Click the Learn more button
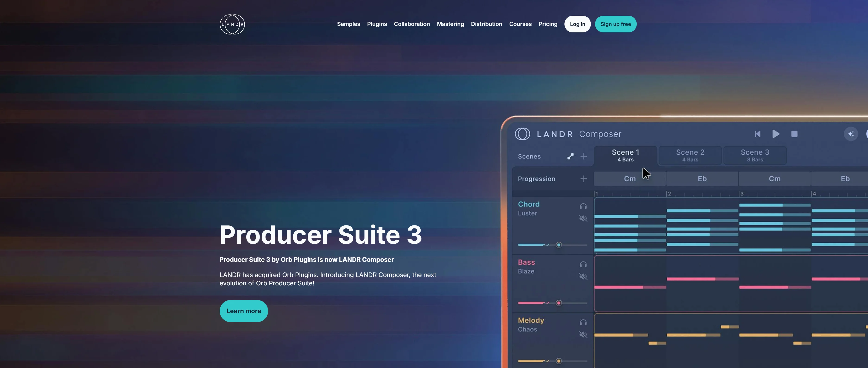Screen dimensions: 868x368 point(244,311)
